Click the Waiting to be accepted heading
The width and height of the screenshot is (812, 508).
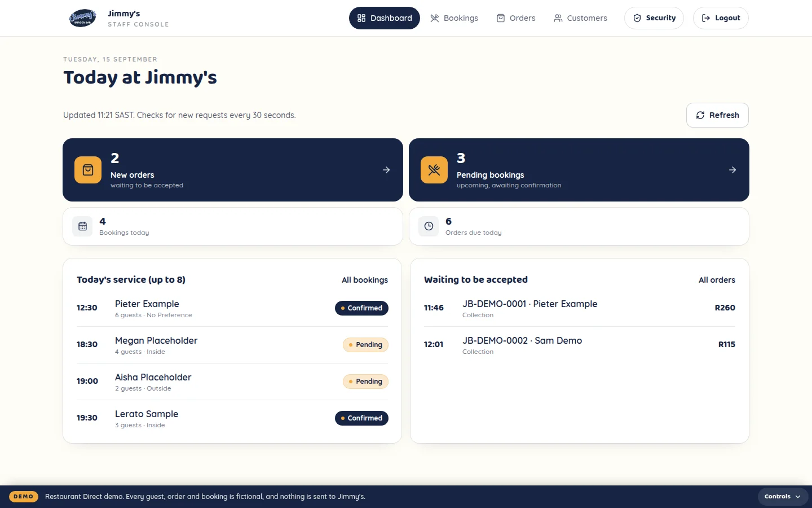pos(476,279)
